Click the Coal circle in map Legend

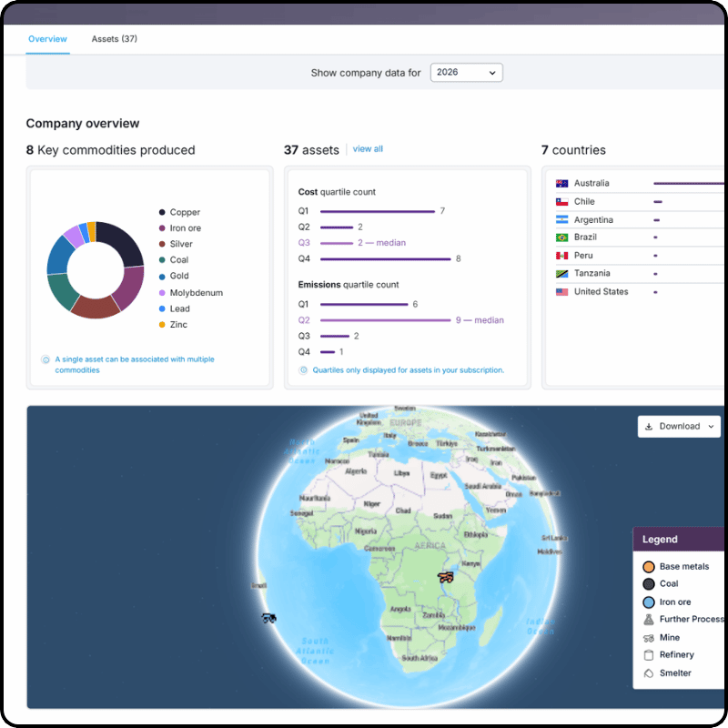pyautogui.click(x=649, y=584)
